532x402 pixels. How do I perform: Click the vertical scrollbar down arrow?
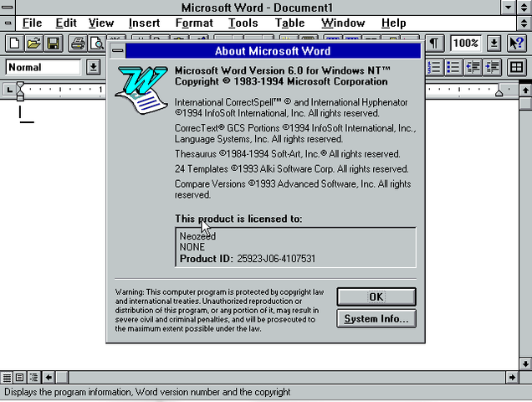(525, 364)
